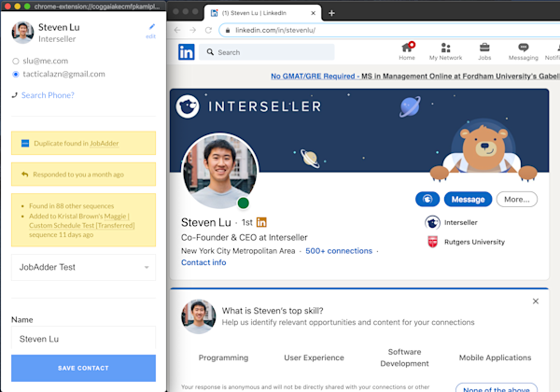Click the Interseller company logo icon
This screenshot has height=392, width=560.
[x=432, y=222]
